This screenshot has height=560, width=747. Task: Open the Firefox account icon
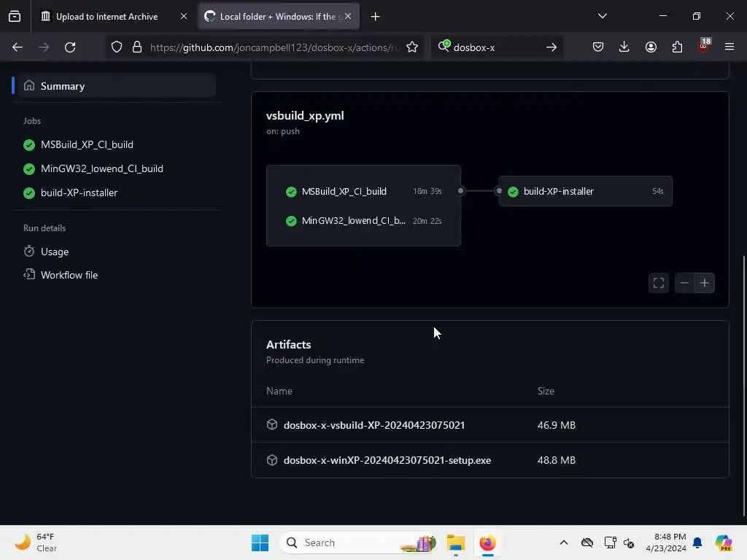click(651, 47)
